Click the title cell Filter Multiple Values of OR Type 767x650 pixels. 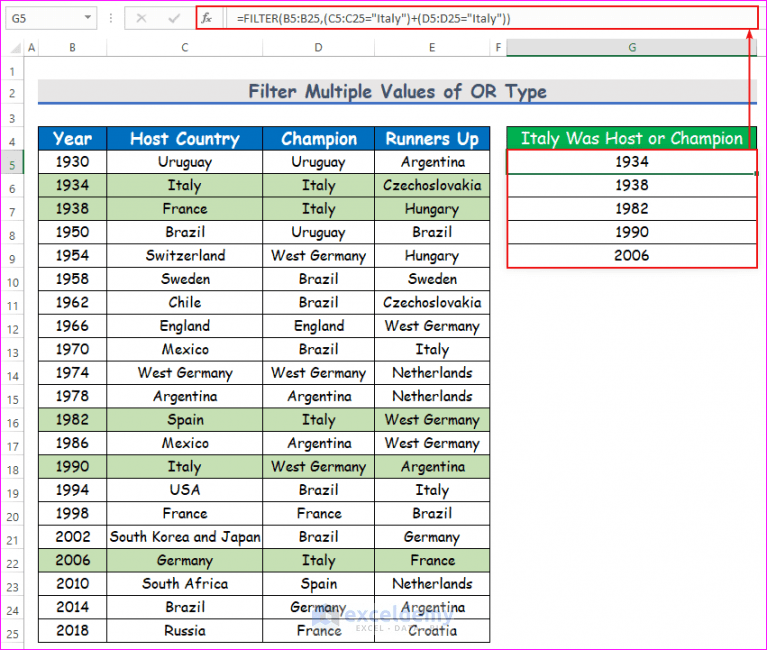(x=397, y=91)
